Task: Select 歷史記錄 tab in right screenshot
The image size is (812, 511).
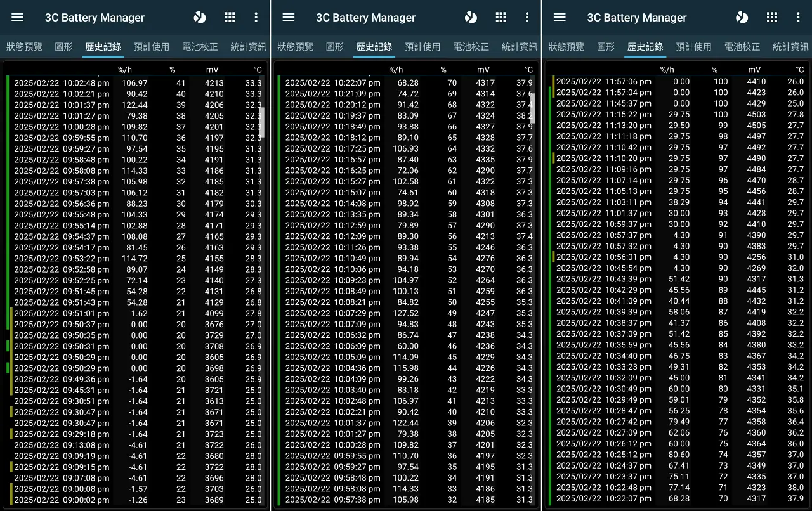Action: click(645, 46)
